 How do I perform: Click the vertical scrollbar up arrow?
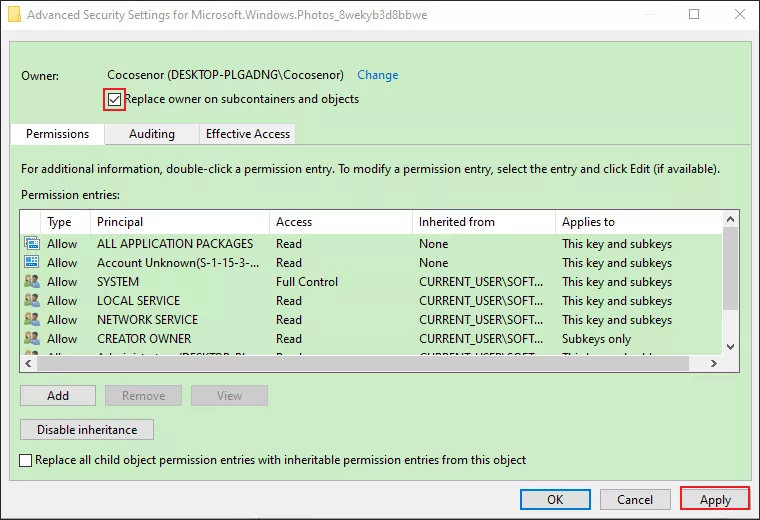tap(730, 220)
